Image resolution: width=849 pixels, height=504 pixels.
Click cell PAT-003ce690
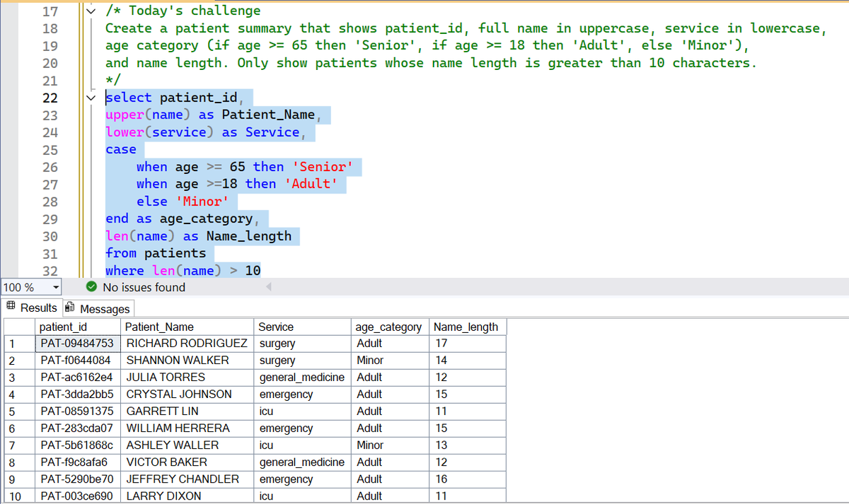[78, 496]
